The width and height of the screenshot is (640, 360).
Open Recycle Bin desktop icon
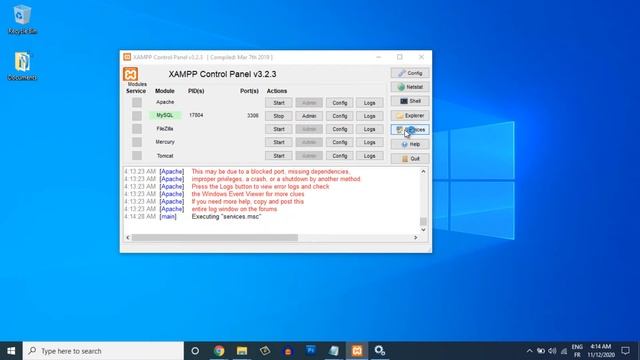22,19
